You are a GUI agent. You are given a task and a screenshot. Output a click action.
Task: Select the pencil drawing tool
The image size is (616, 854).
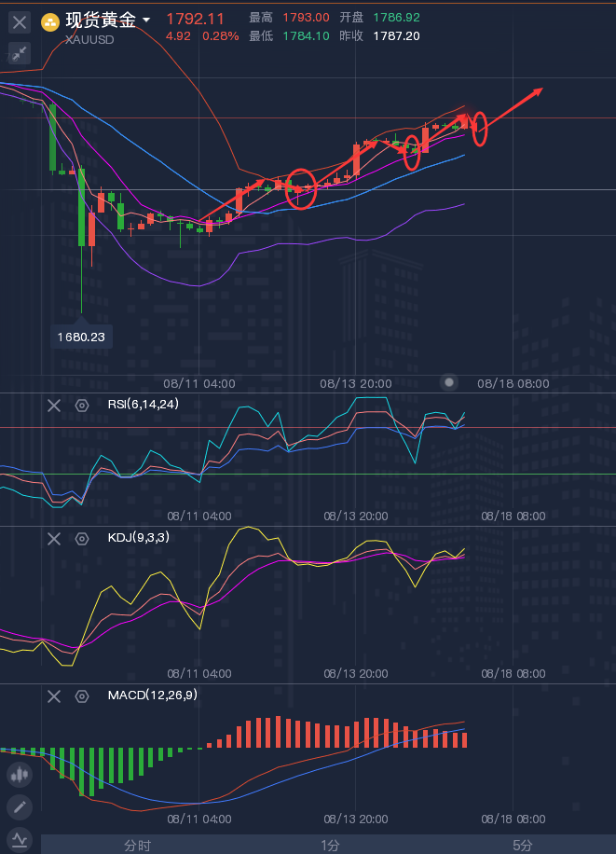coord(20,806)
